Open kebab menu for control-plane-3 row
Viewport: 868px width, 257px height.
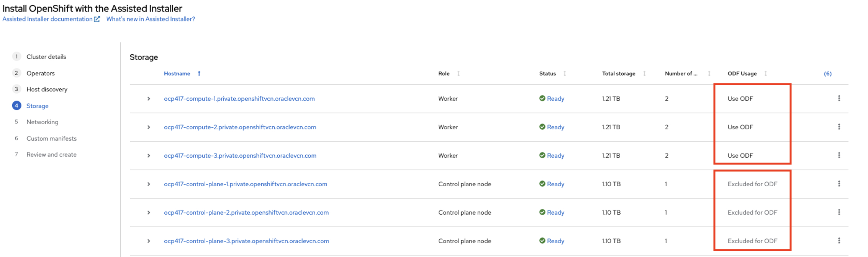point(839,241)
